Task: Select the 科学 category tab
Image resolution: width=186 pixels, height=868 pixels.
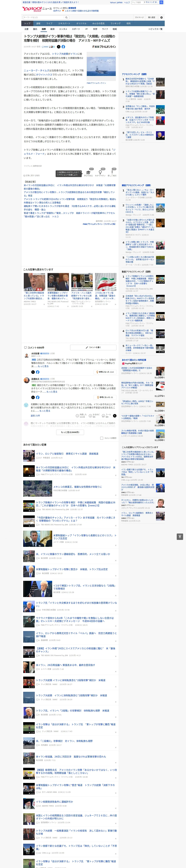Action: click(x=95, y=29)
